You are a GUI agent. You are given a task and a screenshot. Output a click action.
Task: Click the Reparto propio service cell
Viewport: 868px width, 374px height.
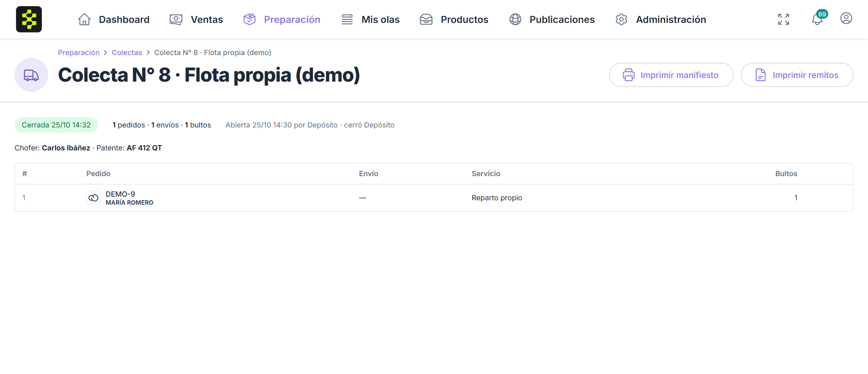click(x=497, y=198)
